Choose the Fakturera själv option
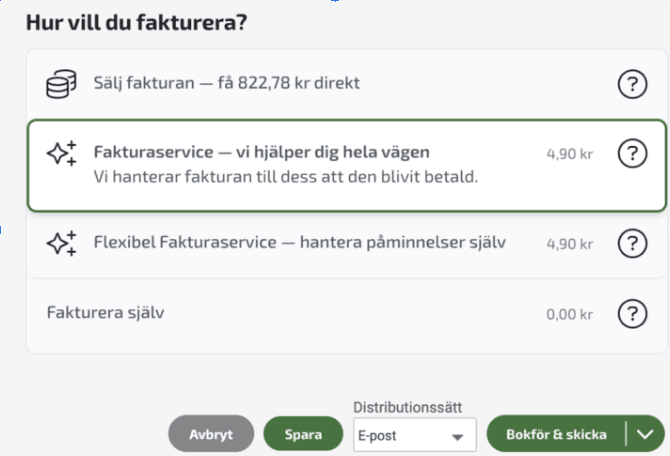This screenshot has width=670, height=456. tap(105, 313)
